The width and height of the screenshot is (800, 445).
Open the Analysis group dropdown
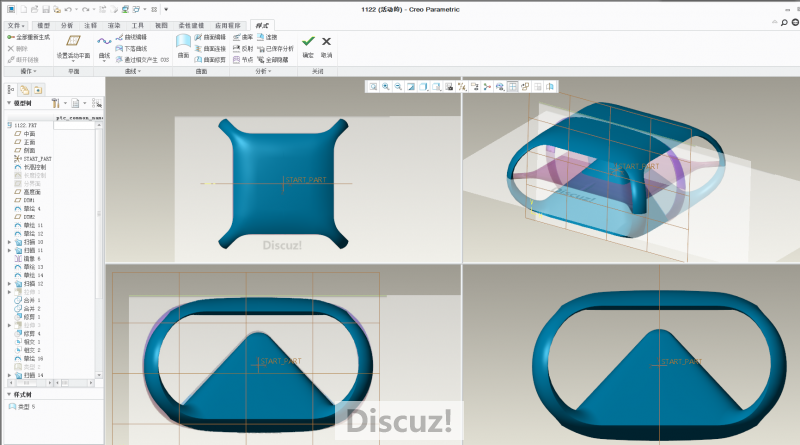pyautogui.click(x=262, y=72)
